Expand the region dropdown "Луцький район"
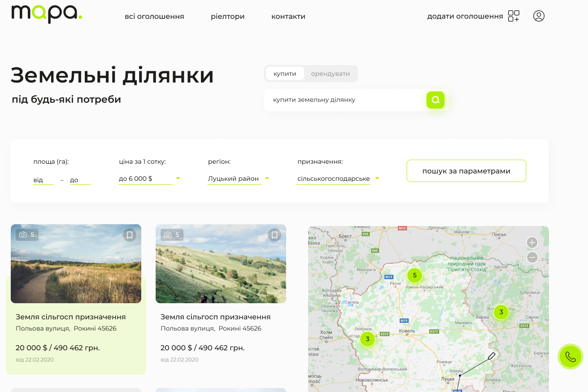588x392 pixels. (x=238, y=179)
